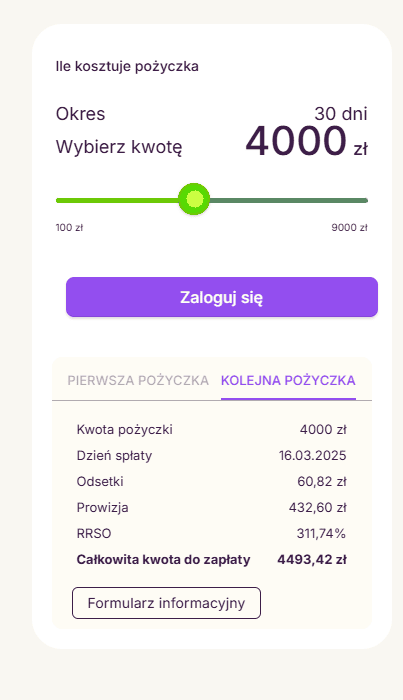The width and height of the screenshot is (403, 700).
Task: Click the Dzień spłaty date 16.03.2025
Action: 312,455
